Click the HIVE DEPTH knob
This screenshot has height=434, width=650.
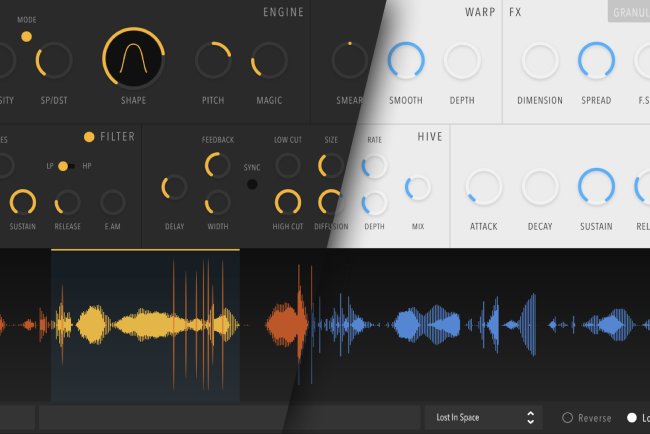pos(374,203)
